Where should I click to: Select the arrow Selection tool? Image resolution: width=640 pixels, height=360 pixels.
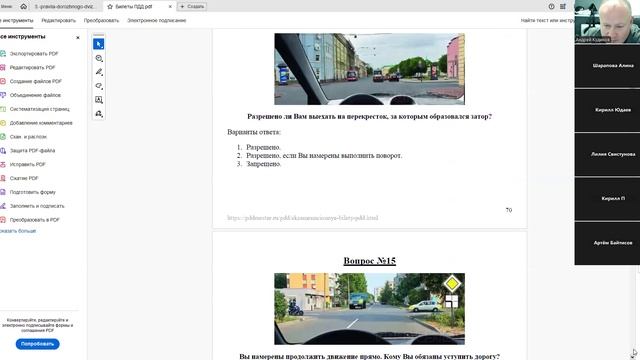(x=98, y=44)
